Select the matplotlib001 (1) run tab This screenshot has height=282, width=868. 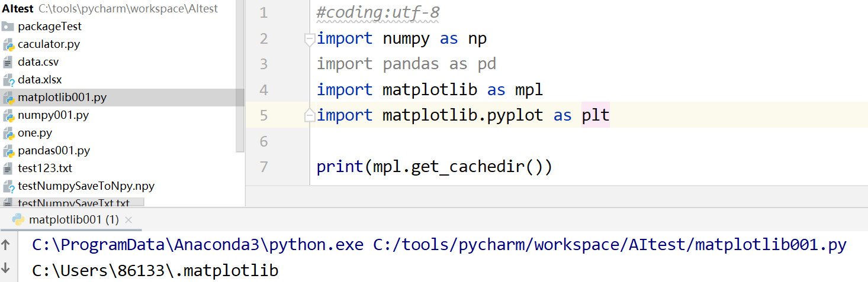[x=73, y=220]
